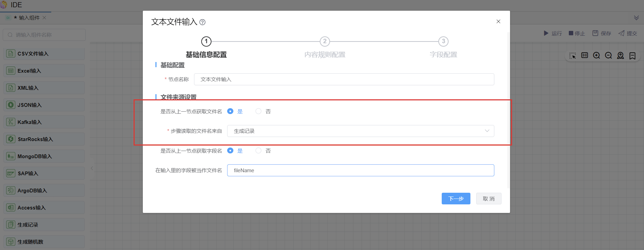This screenshot has width=644, height=250.
Task: Click the zoom out canvas icon
Action: (x=608, y=55)
